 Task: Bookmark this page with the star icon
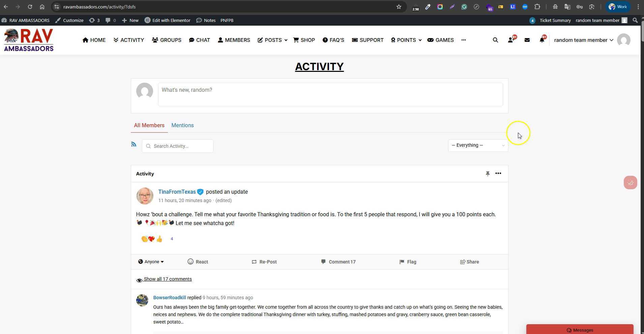click(399, 7)
